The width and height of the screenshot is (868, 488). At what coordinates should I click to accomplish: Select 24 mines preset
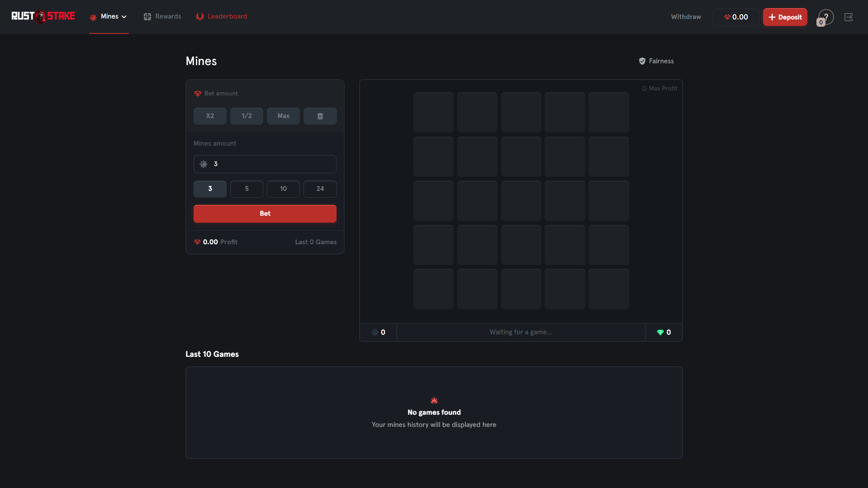[x=320, y=189]
